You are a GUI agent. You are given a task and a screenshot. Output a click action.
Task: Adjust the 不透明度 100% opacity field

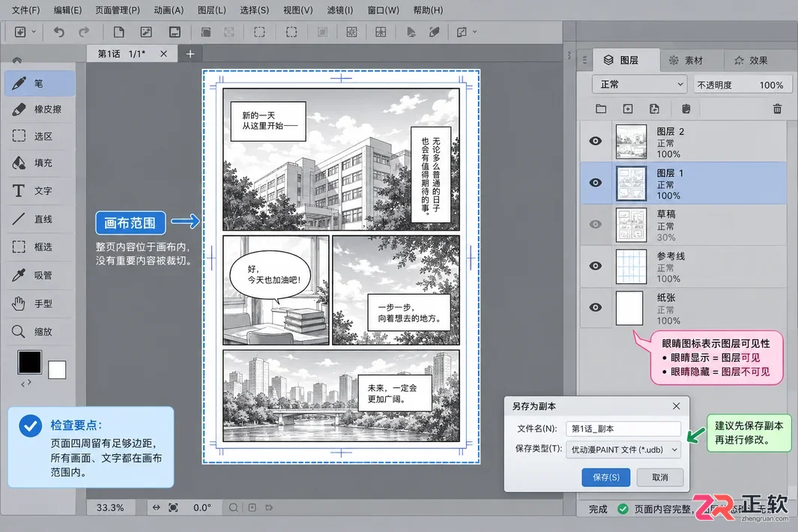[x=743, y=85]
